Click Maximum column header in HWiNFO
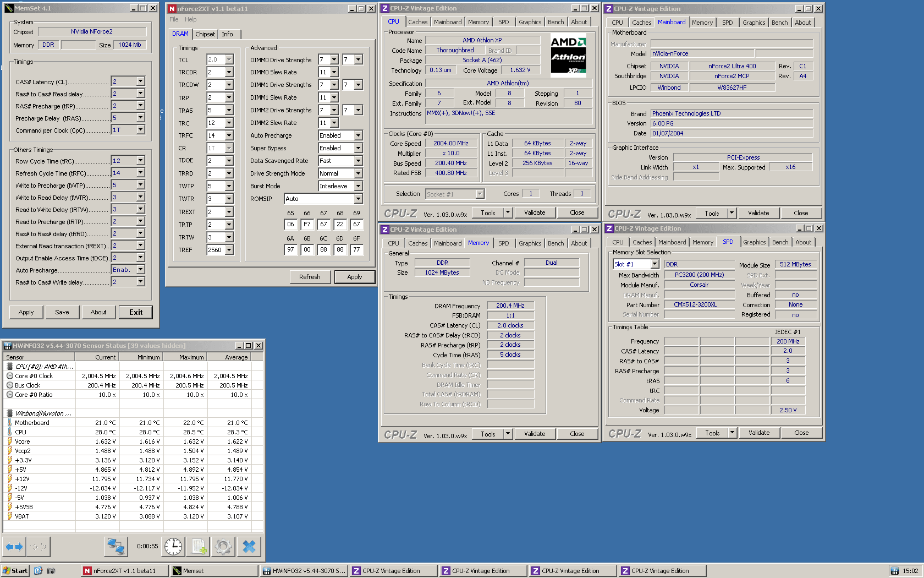 pos(186,357)
